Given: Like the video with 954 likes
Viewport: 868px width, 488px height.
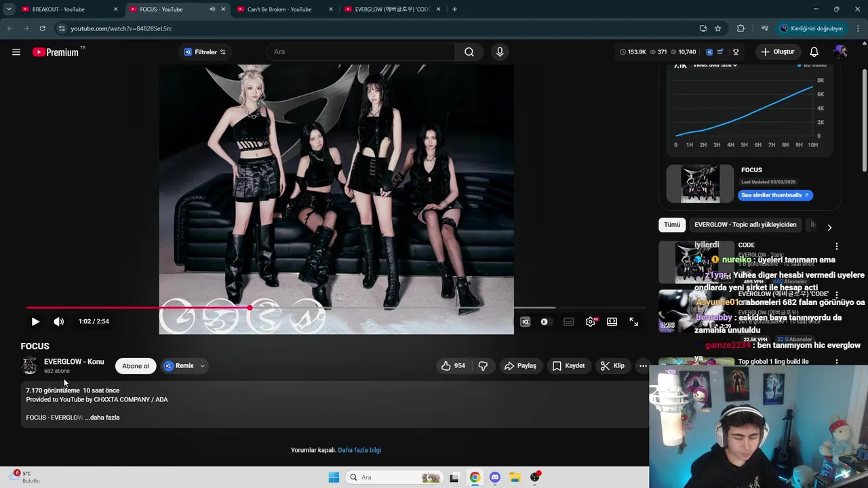Looking at the screenshot, I should pos(453,366).
